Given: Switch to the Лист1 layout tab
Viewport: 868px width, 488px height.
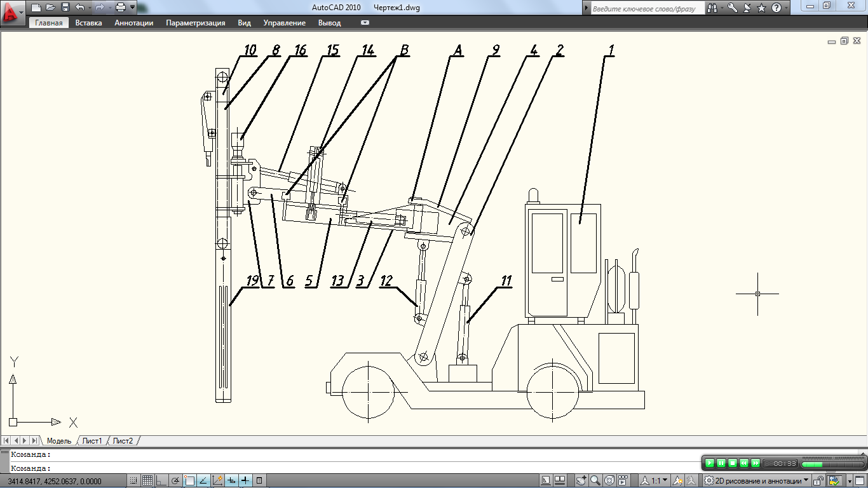Looking at the screenshot, I should coord(93,441).
